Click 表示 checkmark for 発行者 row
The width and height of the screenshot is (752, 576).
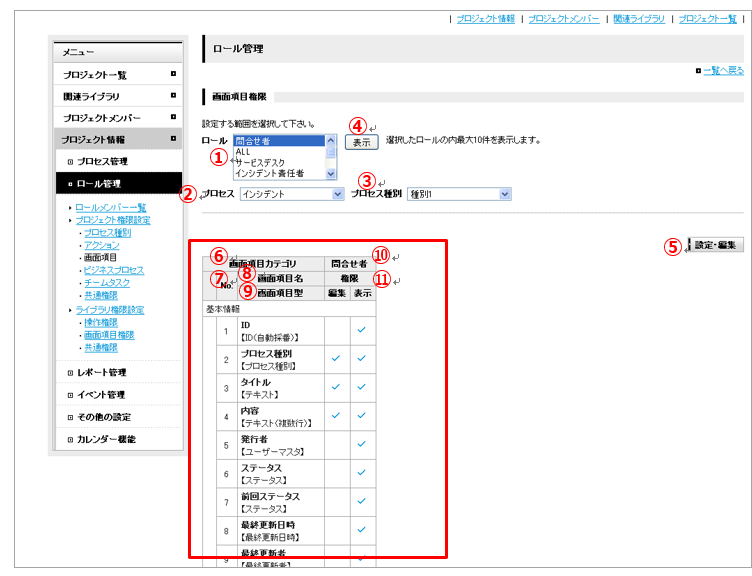click(362, 444)
